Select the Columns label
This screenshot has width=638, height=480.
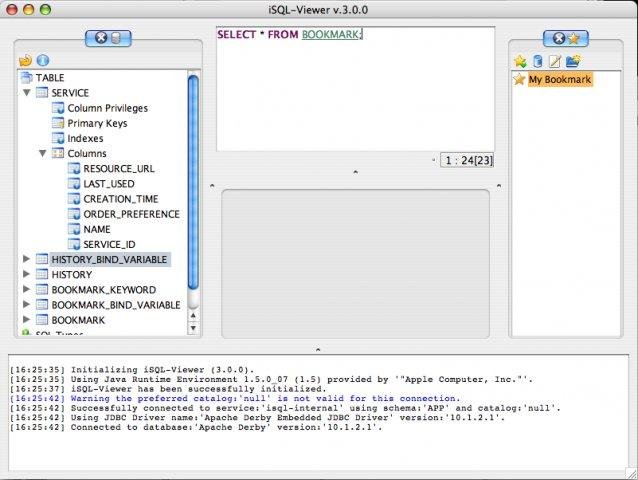[87, 153]
